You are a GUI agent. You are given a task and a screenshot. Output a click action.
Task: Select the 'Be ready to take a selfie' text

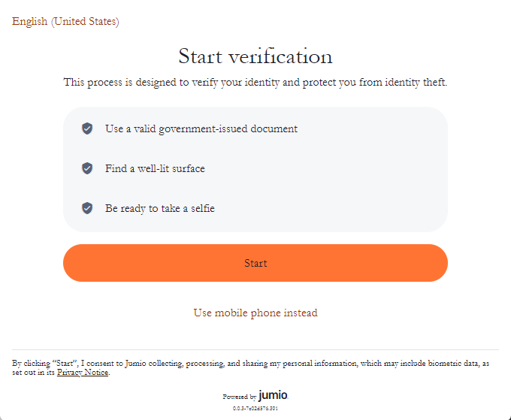[160, 208]
